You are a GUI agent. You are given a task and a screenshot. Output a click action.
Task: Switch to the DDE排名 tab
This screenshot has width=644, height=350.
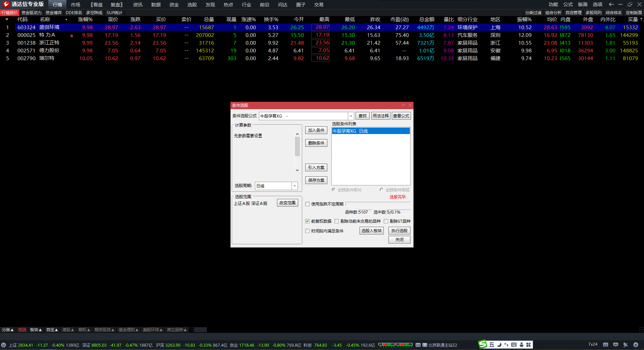tap(74, 13)
